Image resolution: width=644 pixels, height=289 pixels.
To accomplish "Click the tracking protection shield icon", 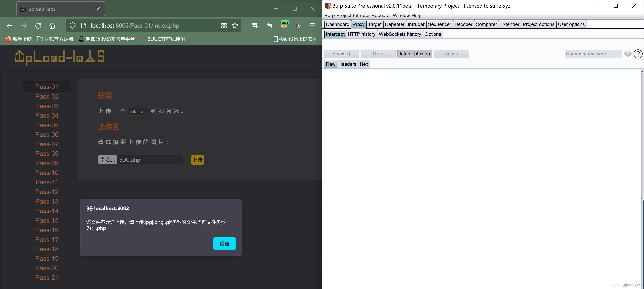I will (73, 25).
